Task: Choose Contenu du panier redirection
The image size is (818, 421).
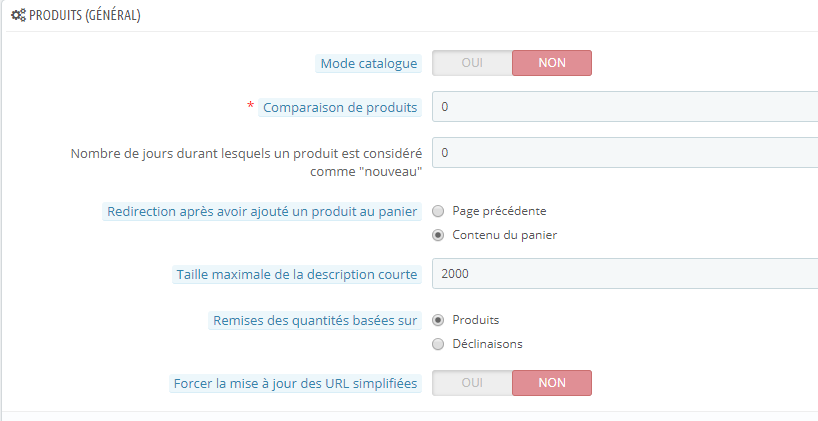Action: pyautogui.click(x=438, y=235)
